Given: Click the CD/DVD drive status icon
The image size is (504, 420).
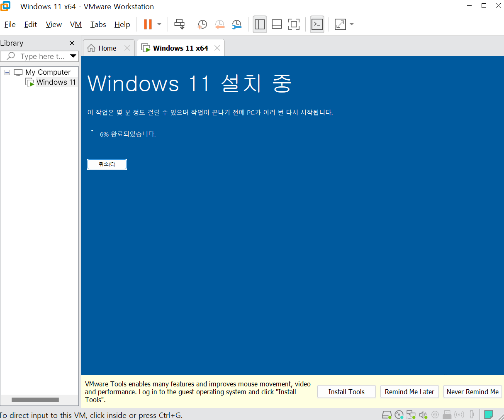Looking at the screenshot, I should [x=399, y=414].
